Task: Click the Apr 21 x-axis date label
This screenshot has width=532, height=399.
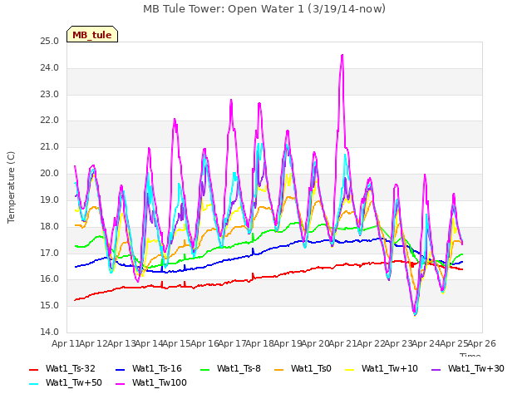Action: [342, 343]
